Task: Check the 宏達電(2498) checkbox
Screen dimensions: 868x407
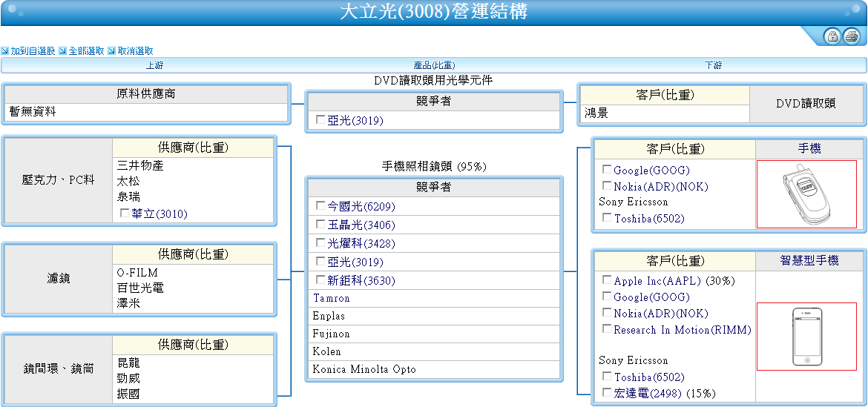Action: point(607,393)
